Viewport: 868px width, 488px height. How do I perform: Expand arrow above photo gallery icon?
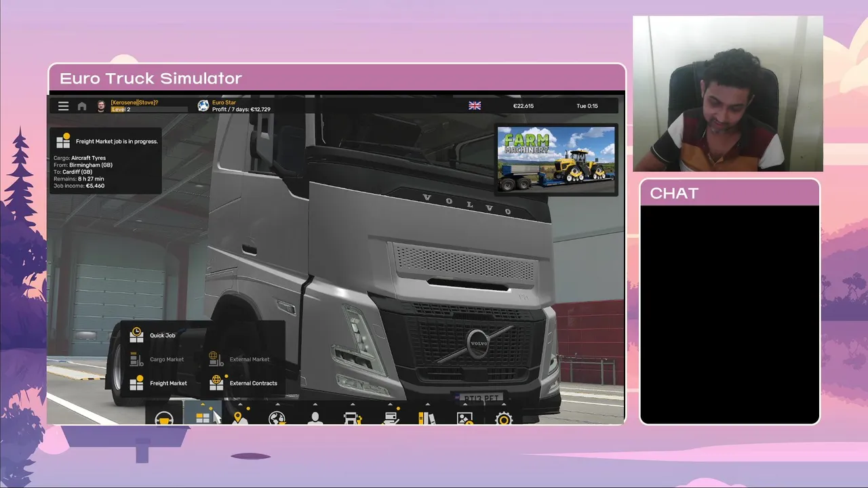point(465,405)
